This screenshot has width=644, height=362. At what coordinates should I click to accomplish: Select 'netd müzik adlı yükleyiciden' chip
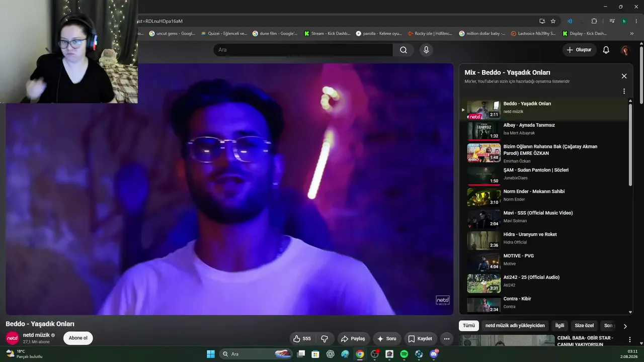click(515, 326)
